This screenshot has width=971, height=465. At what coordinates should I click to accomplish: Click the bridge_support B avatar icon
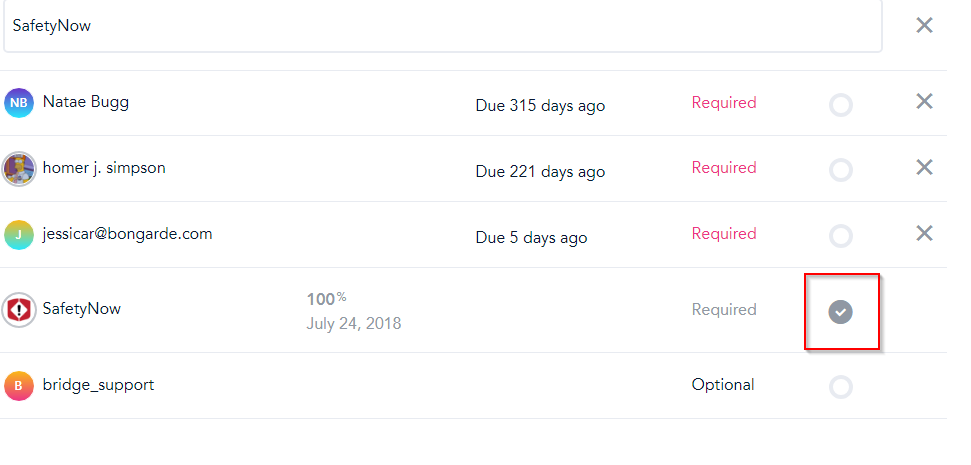19,385
